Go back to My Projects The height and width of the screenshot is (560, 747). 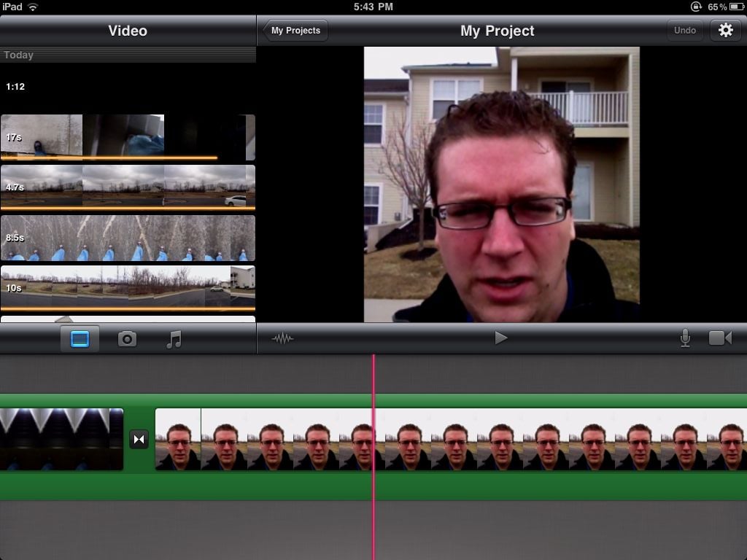point(295,31)
